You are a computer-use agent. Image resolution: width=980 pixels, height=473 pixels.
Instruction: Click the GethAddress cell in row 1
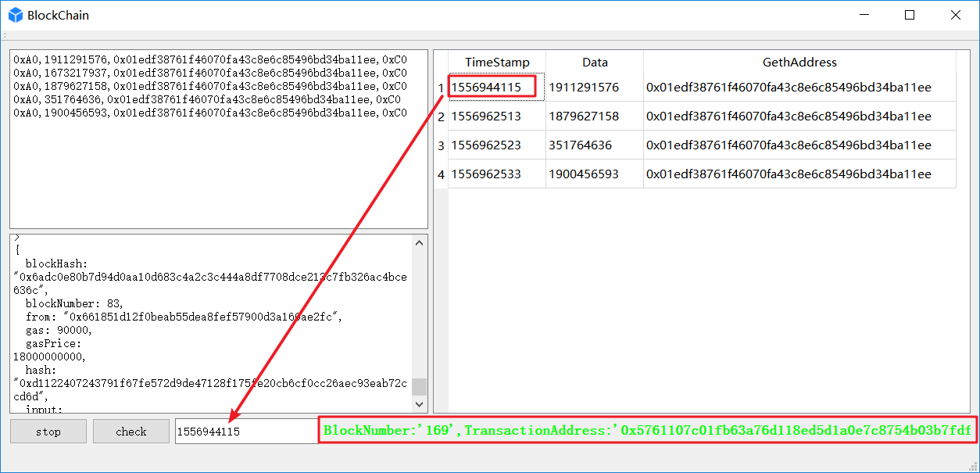799,87
